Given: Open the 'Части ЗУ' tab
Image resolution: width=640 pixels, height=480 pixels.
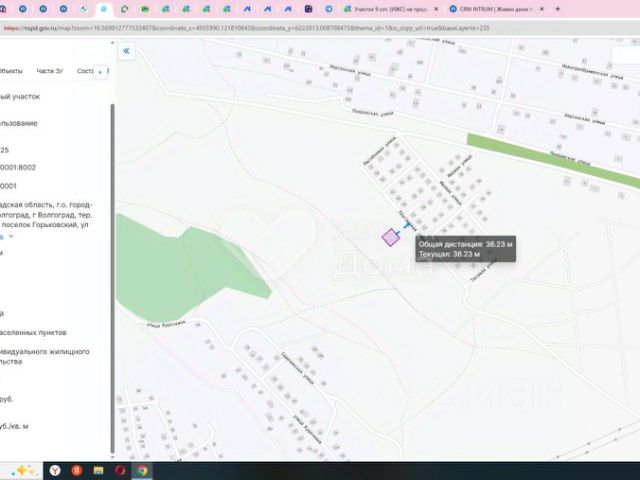Looking at the screenshot, I should 50,71.
